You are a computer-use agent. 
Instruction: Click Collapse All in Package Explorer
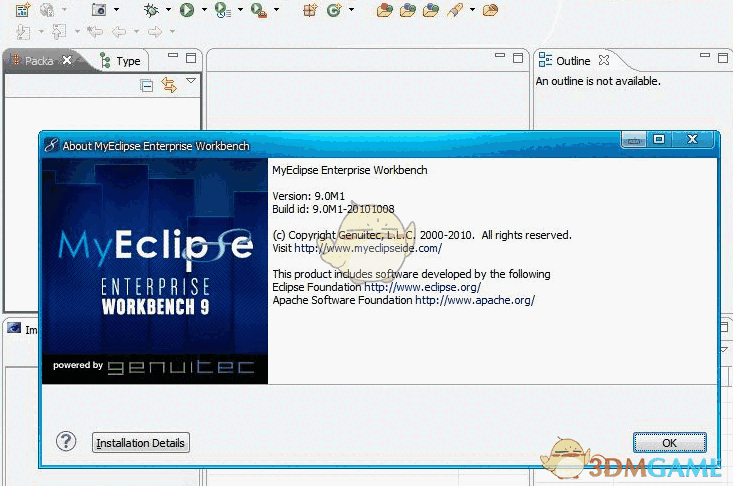(x=147, y=86)
